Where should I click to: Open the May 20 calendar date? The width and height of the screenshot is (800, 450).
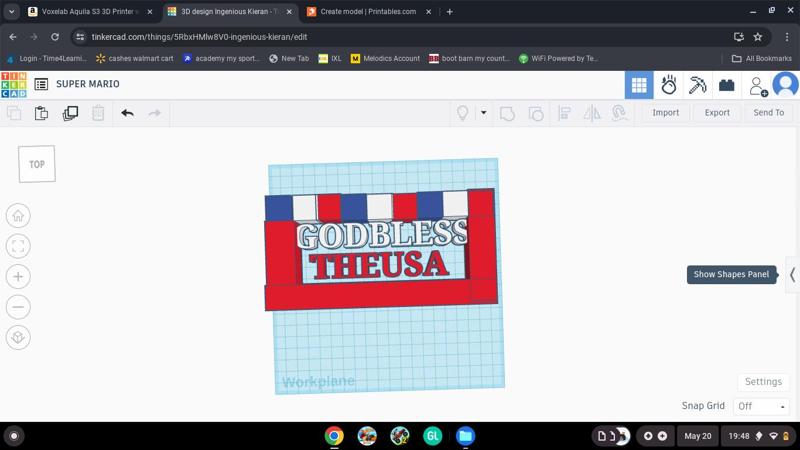point(697,436)
